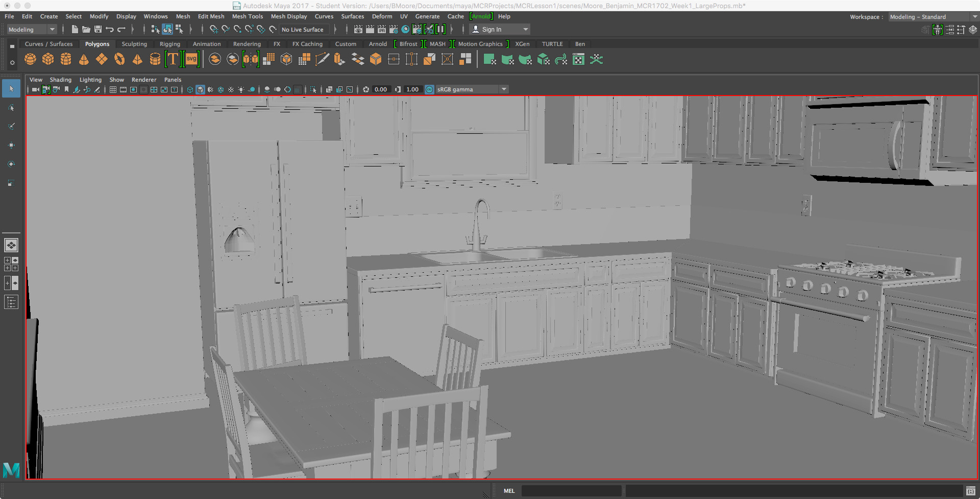
Task: Select the polygon torus shelf icon
Action: click(119, 60)
